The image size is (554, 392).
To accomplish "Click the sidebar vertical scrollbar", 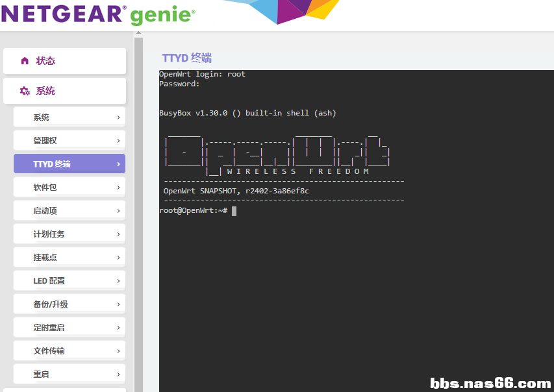I will (138, 214).
